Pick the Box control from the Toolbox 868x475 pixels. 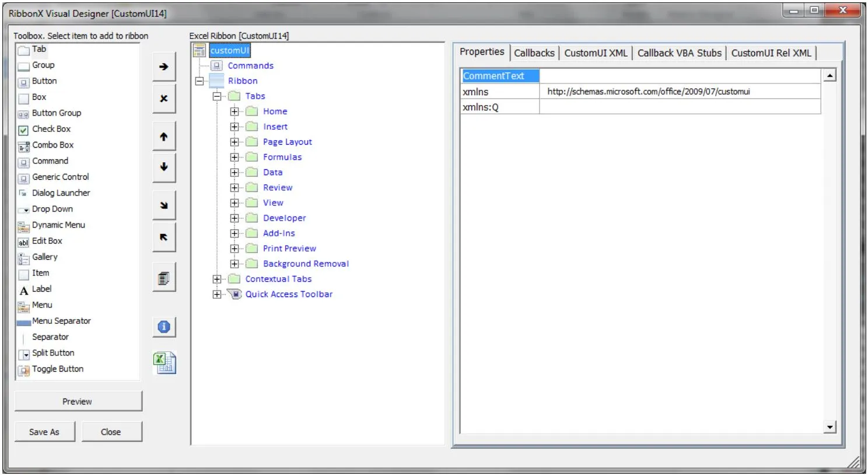click(39, 97)
